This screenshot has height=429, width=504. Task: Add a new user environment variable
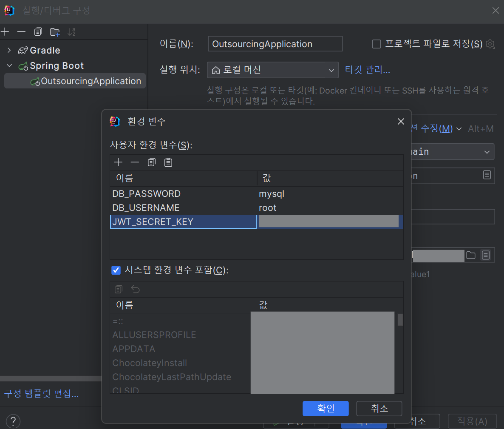pos(118,162)
